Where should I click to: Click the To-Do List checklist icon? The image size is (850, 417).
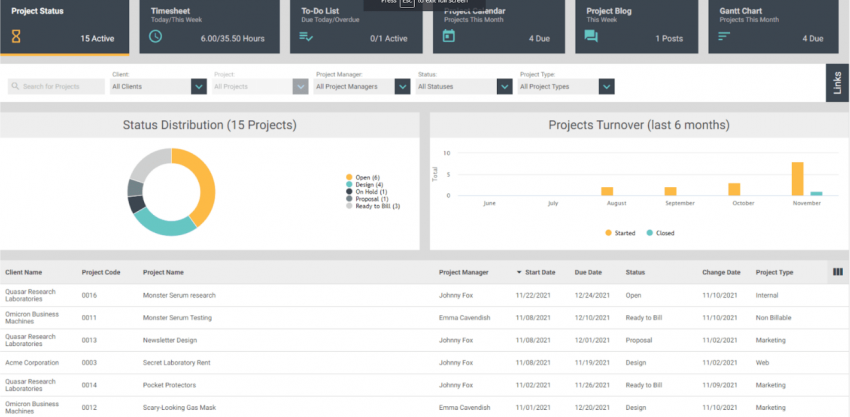pos(307,37)
